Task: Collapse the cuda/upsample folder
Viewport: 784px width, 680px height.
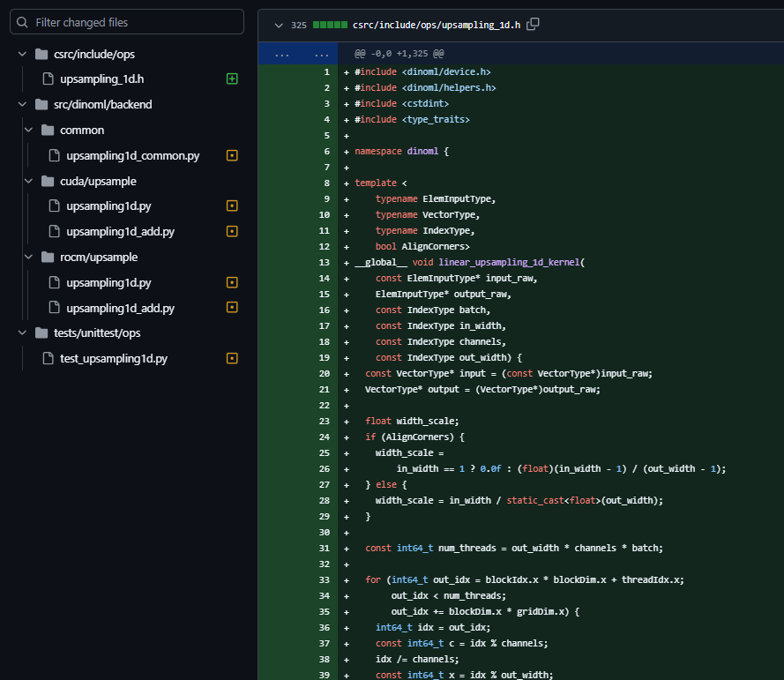Action: click(28, 181)
